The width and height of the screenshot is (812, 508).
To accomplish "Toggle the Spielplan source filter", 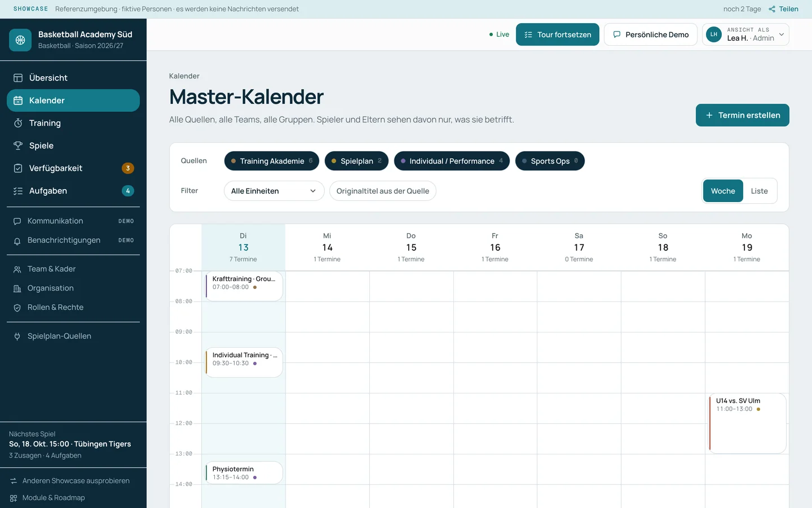I will [356, 161].
